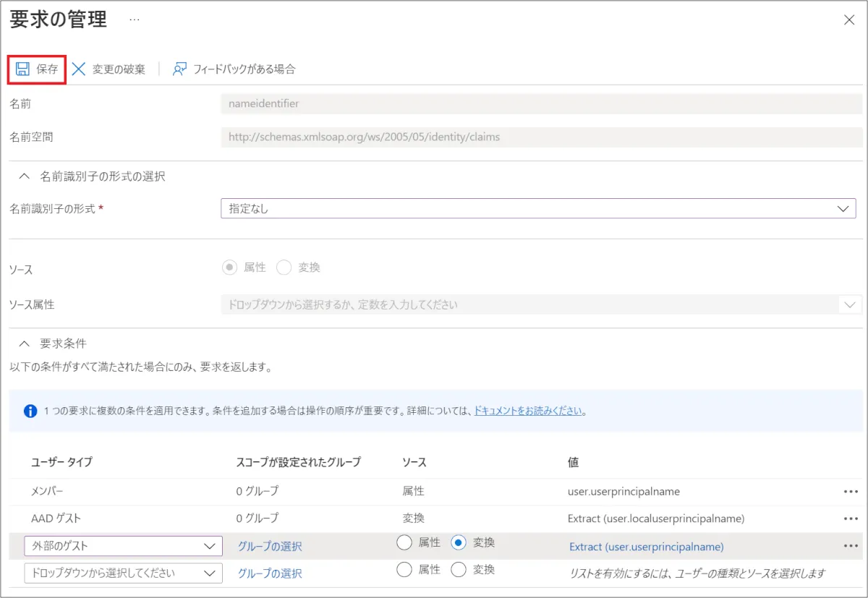Select 属性 radio in the 外部のゲスト row
The height and width of the screenshot is (598, 868).
coord(404,542)
